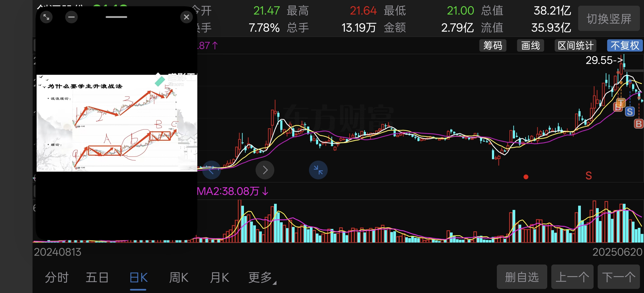Toggle the 筹码 chip distribution view
Screen dimensions: 644x293
pyautogui.click(x=493, y=46)
